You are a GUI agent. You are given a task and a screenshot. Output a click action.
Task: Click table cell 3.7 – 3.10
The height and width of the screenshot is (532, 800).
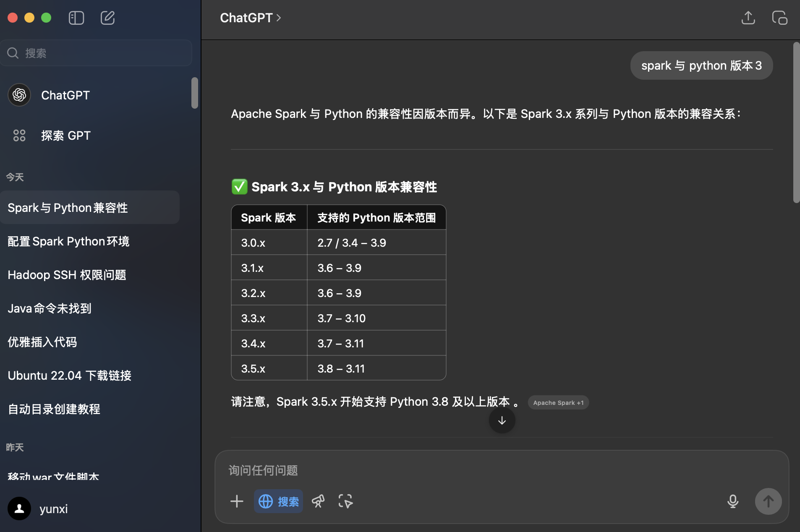pyautogui.click(x=376, y=318)
